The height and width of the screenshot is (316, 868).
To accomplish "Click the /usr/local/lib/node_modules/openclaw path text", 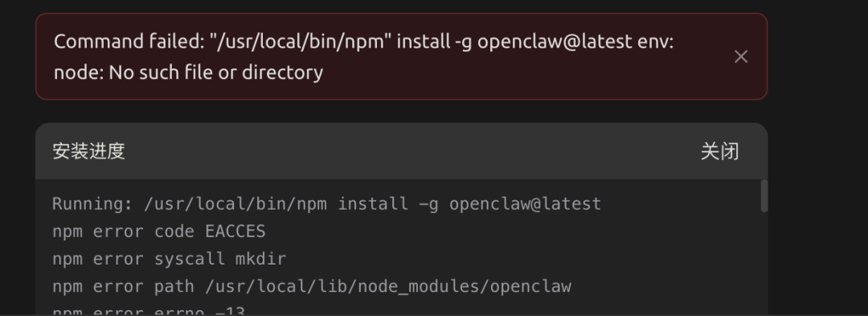I will pyautogui.click(x=388, y=286).
